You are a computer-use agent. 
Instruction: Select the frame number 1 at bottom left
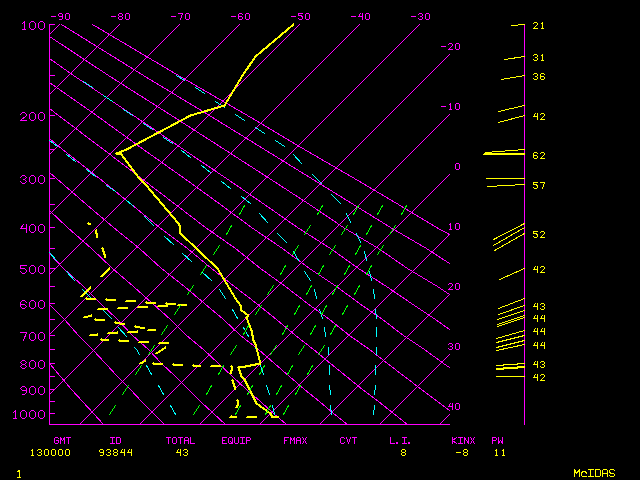point(18,473)
